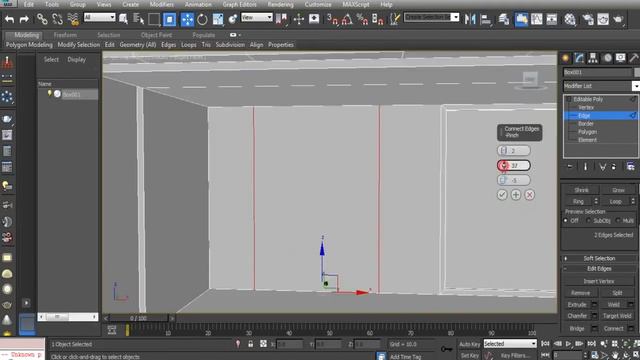Click the Connect button in Edit Edges

click(613, 328)
